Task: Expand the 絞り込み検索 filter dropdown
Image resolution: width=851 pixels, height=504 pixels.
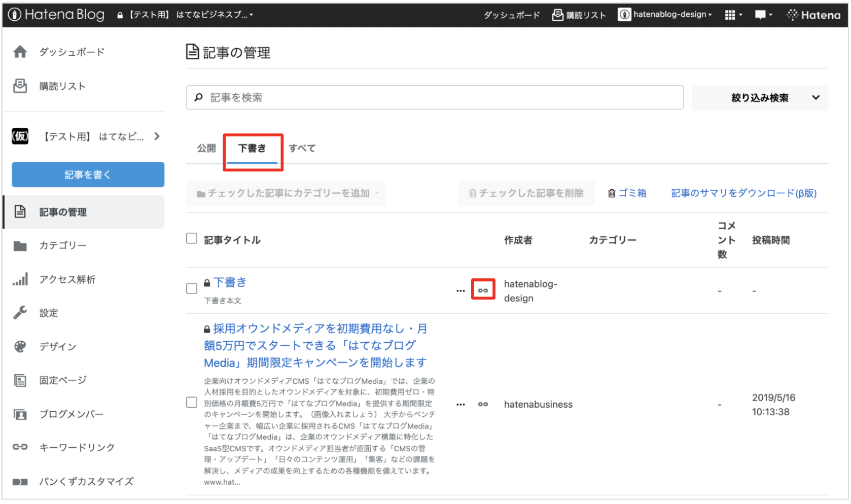Action: click(x=760, y=98)
